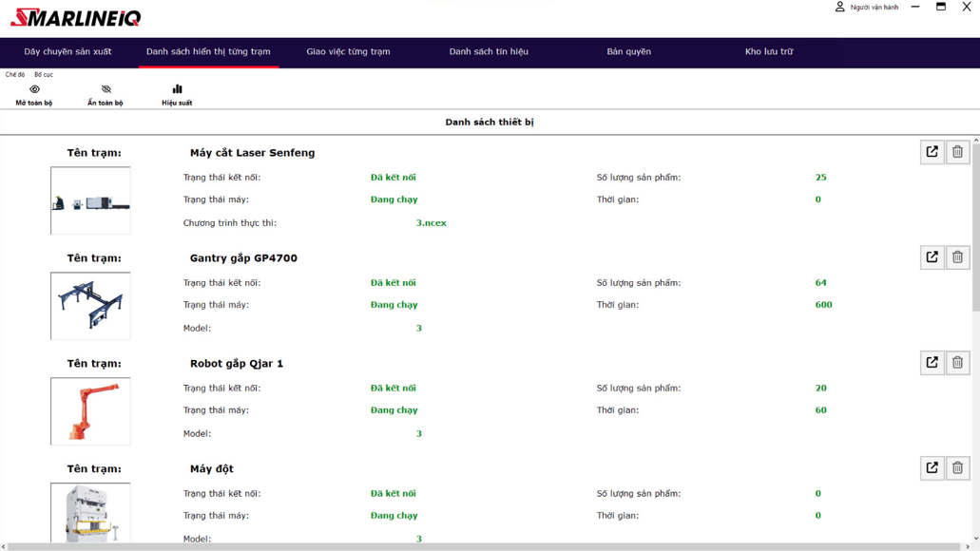Select the Bố cục ribbon tab
Viewport: 980px width, 551px height.
[44, 74]
